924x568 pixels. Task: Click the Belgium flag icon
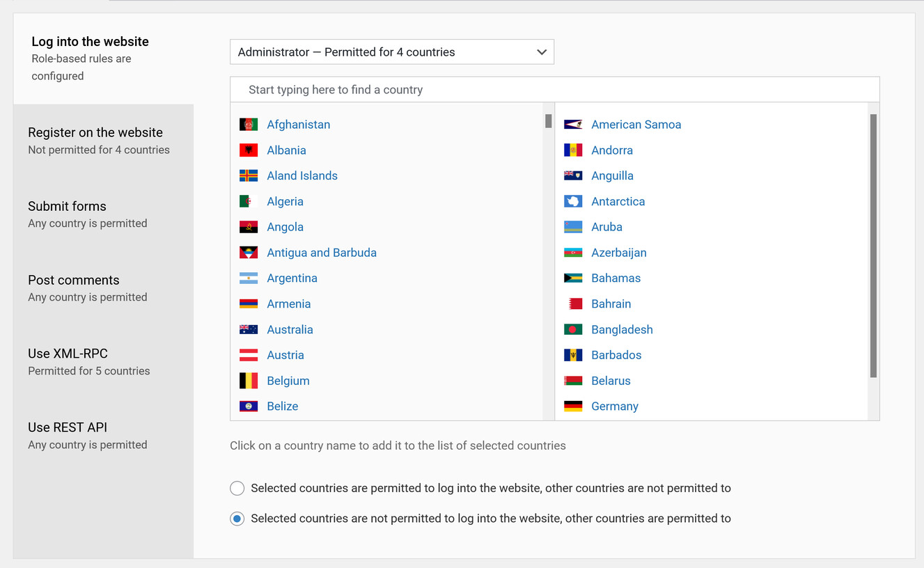tap(249, 381)
